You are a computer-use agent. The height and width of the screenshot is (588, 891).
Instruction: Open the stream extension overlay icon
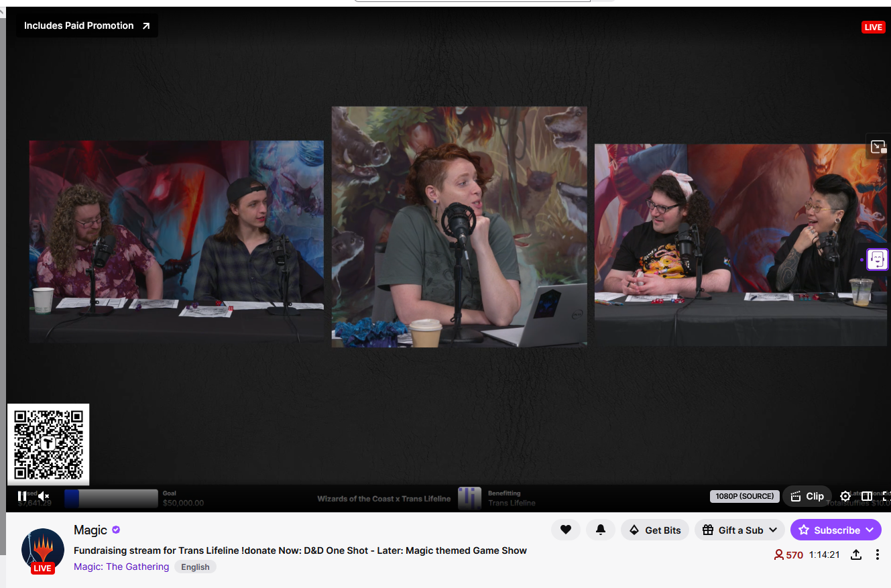coord(878,259)
